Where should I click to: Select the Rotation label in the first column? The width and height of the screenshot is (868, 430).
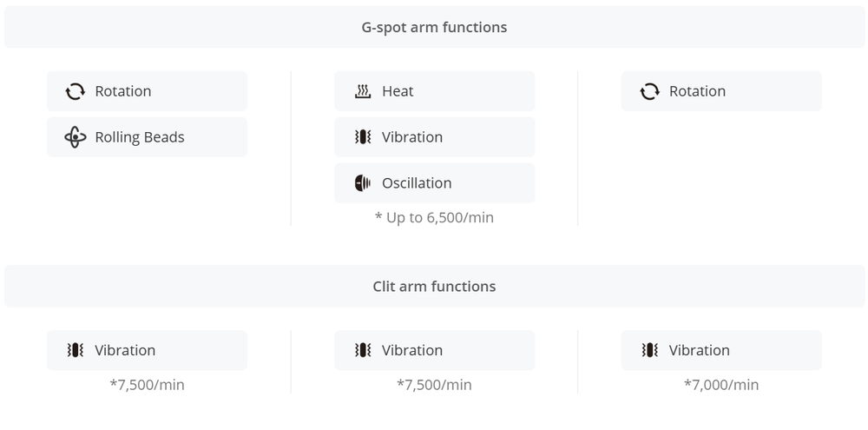coord(123,91)
